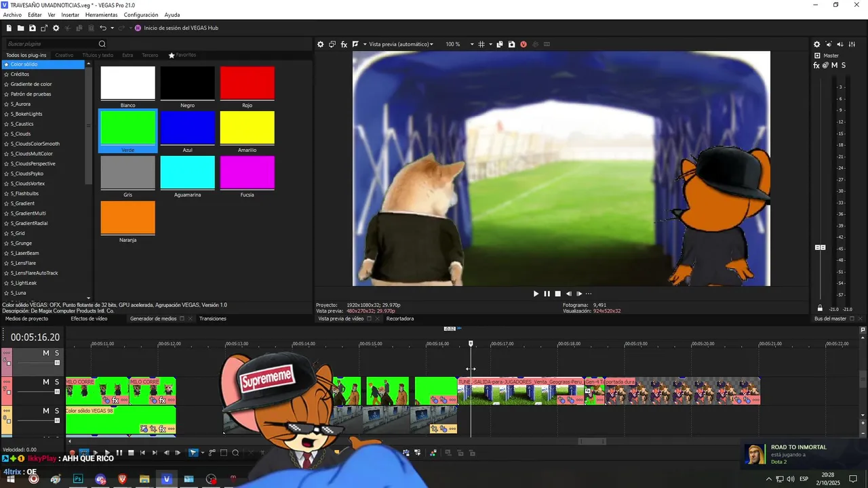Click the plugin search magnifier icon
The width and height of the screenshot is (868, 488).
(102, 44)
